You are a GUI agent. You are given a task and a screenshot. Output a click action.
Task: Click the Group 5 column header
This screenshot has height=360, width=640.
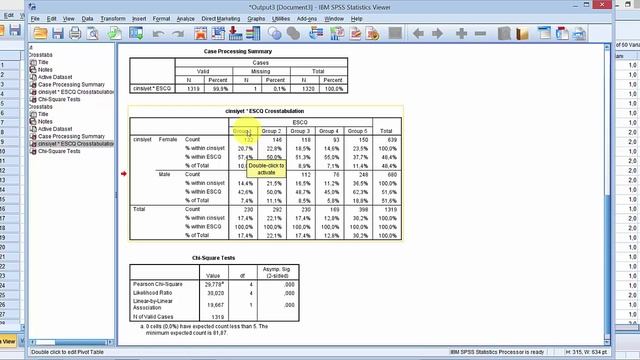pyautogui.click(x=358, y=131)
